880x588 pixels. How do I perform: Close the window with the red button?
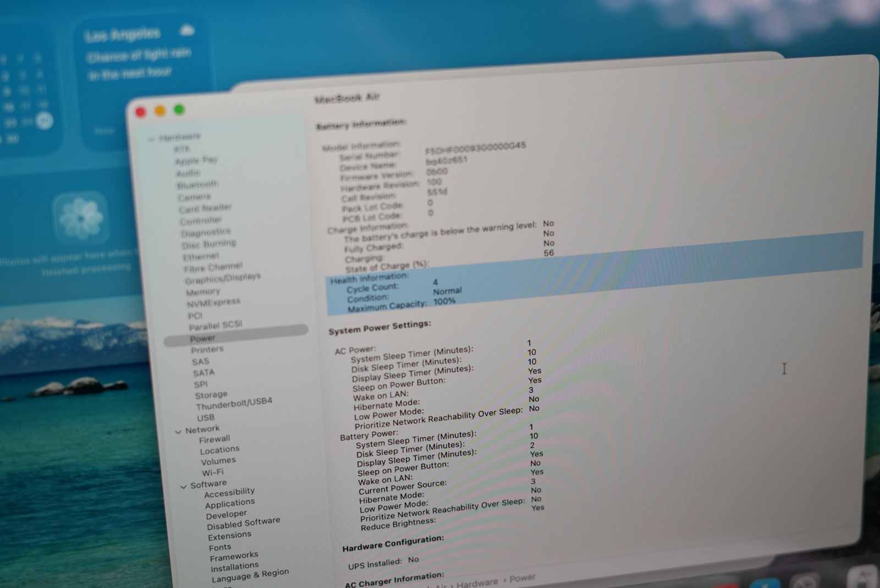click(x=141, y=112)
